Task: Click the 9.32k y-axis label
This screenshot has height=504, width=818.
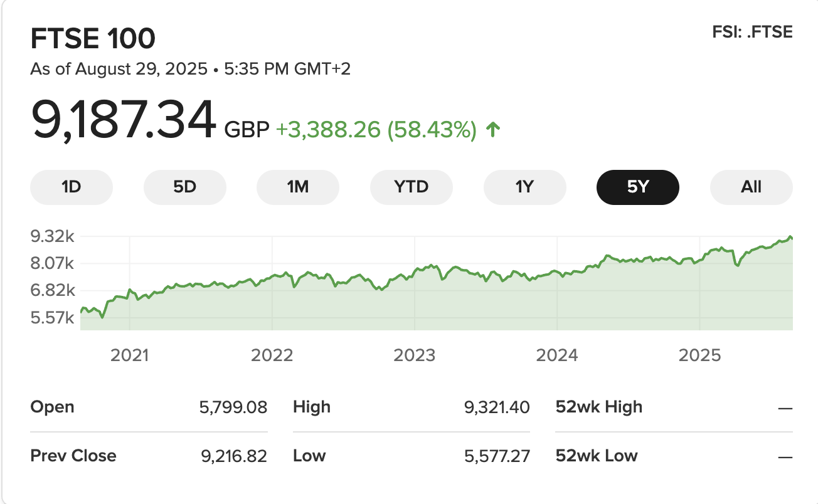Action: 53,236
